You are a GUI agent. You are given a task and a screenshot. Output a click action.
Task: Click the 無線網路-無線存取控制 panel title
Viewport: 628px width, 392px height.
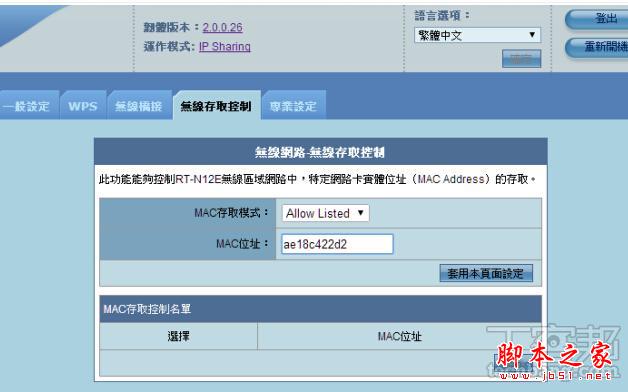coord(320,152)
